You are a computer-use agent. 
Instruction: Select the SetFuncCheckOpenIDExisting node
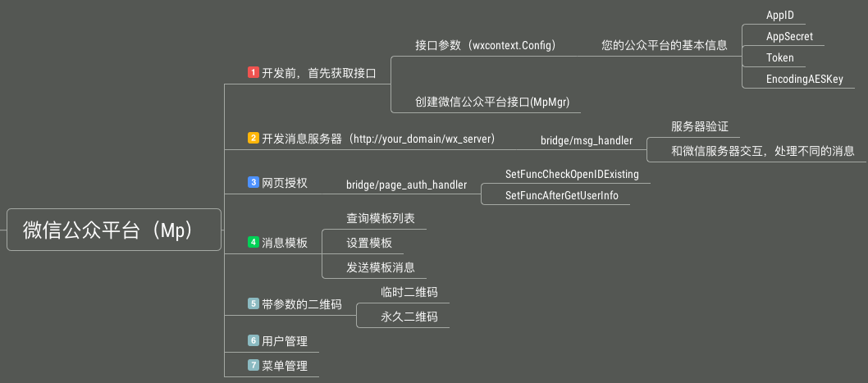(x=572, y=175)
